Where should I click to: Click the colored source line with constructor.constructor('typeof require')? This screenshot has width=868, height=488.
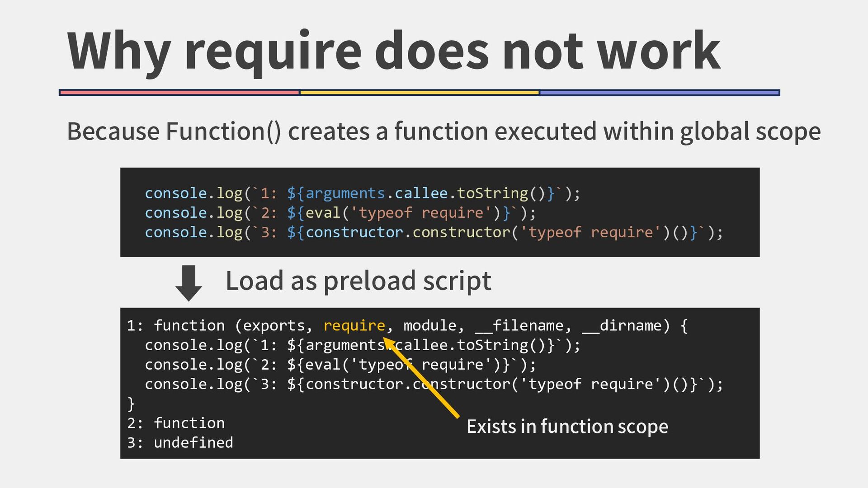click(x=434, y=232)
